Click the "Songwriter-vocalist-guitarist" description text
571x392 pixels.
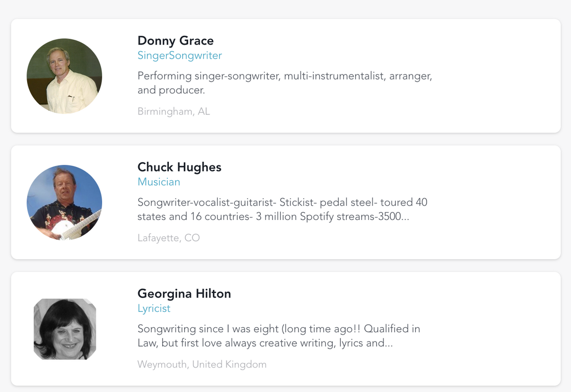tap(282, 209)
